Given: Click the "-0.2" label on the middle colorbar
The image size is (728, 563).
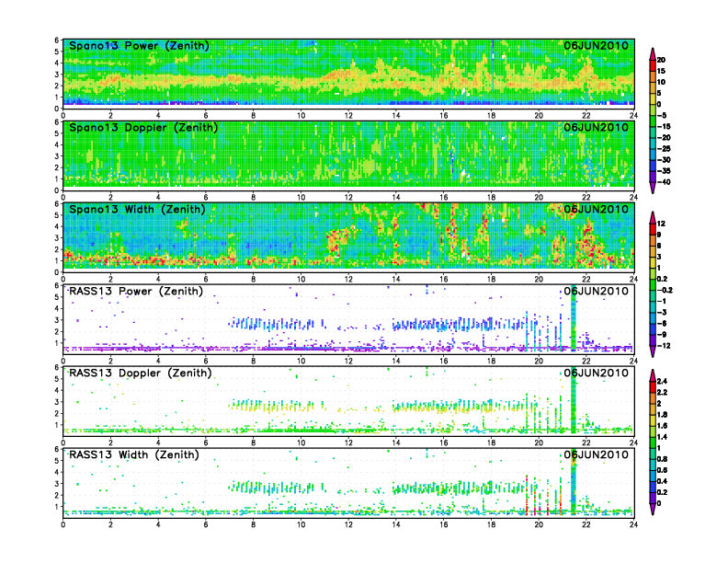Looking at the screenshot, I should coord(665,291).
